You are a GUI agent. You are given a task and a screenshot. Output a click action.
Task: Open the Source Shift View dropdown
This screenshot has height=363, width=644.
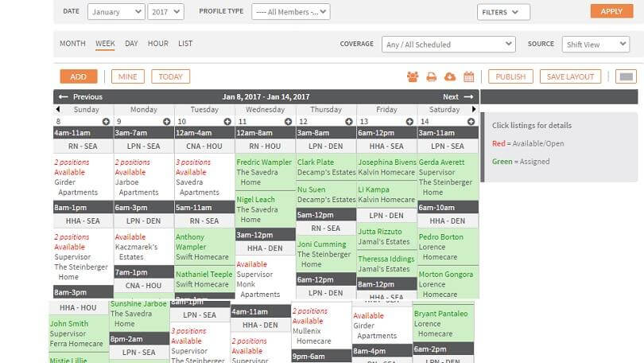tap(596, 45)
